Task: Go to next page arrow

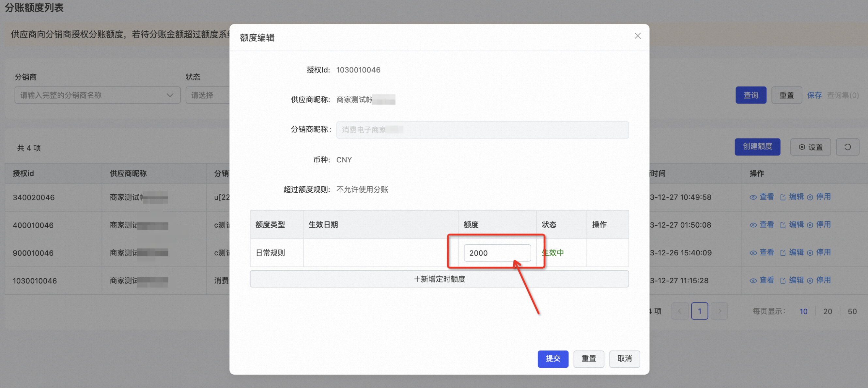Action: [x=719, y=311]
